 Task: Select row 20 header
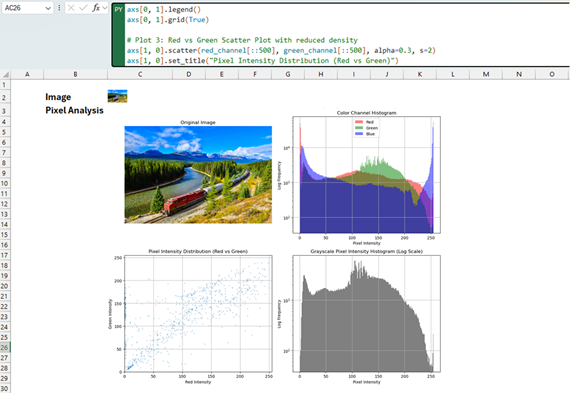[x=5, y=286]
